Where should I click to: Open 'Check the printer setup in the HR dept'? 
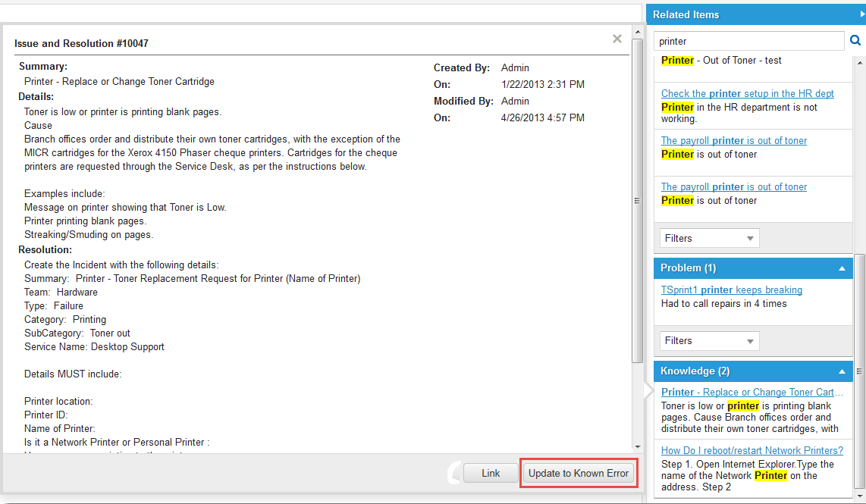pyautogui.click(x=747, y=93)
